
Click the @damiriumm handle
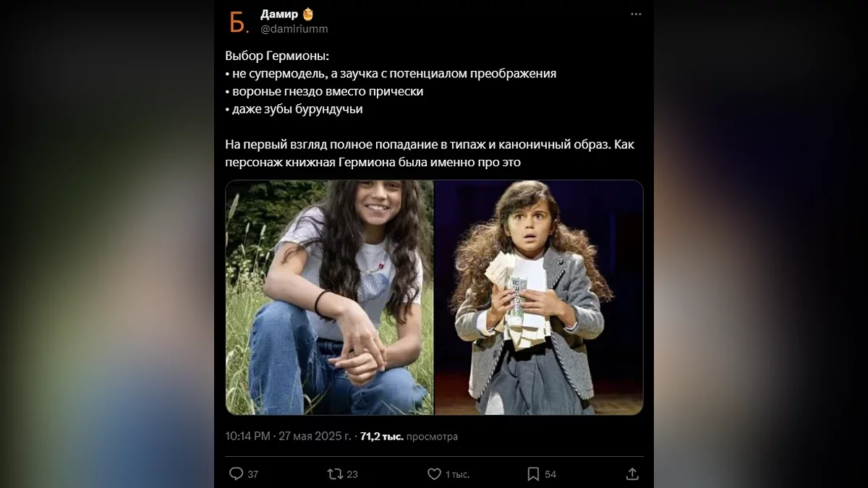(294, 29)
